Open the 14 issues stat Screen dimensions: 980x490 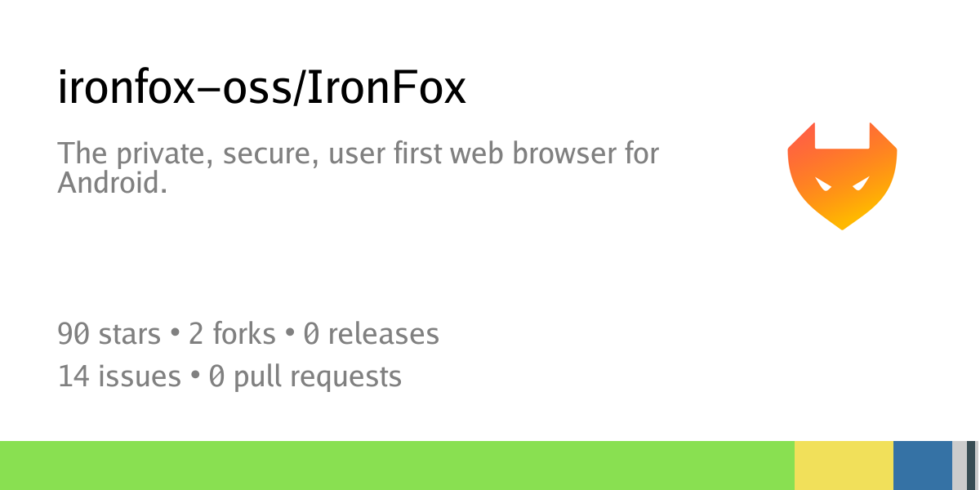pos(119,376)
